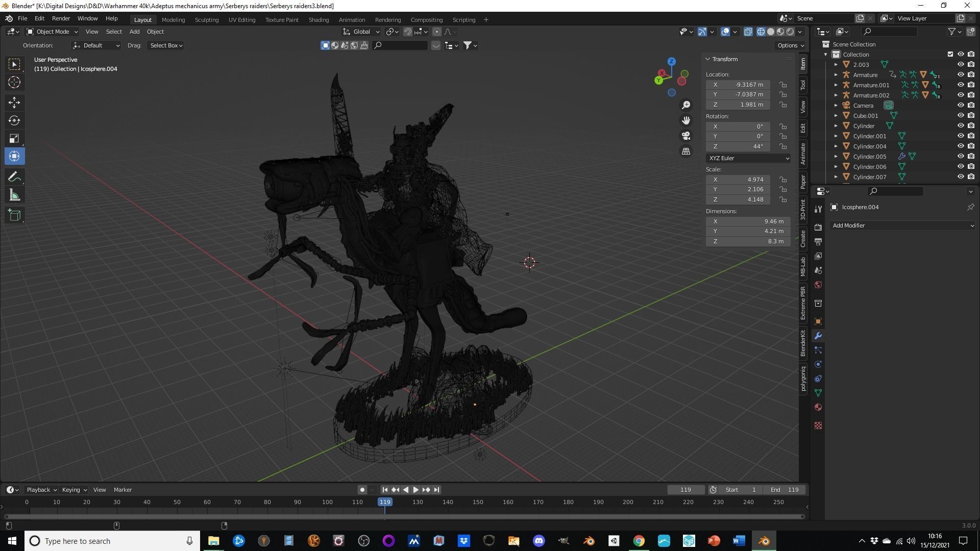
Task: Switch to rendered viewport shading
Action: pyautogui.click(x=790, y=32)
